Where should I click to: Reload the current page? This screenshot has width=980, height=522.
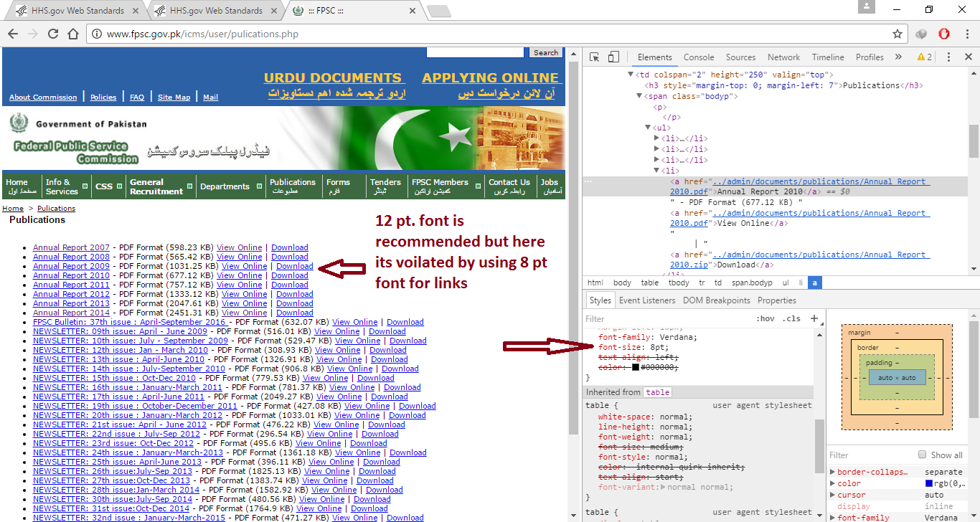pos(53,33)
